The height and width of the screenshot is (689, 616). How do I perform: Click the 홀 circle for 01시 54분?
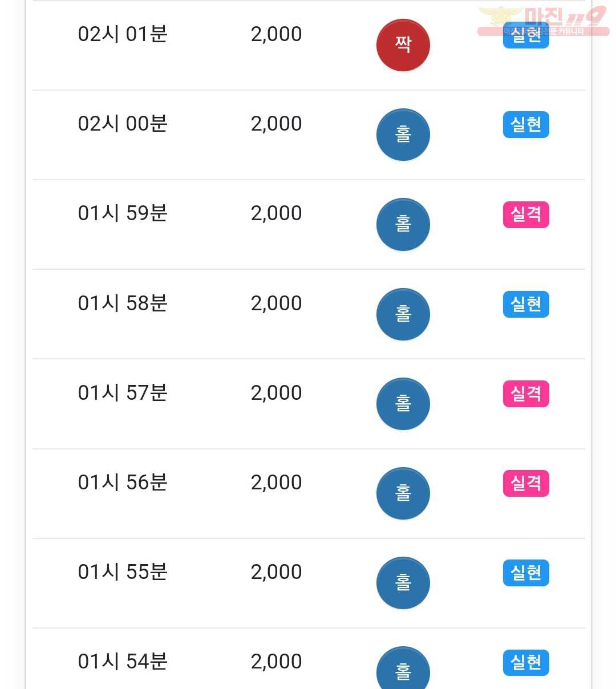pos(403,668)
